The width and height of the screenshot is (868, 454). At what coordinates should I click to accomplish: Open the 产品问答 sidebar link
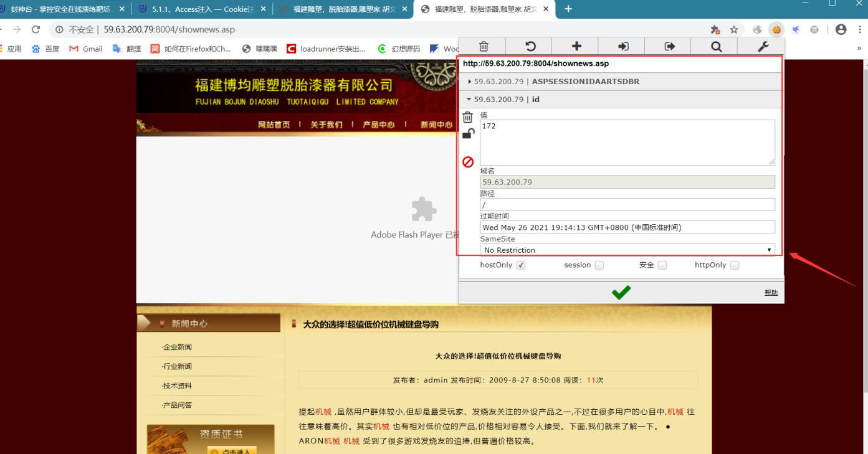pyautogui.click(x=177, y=405)
